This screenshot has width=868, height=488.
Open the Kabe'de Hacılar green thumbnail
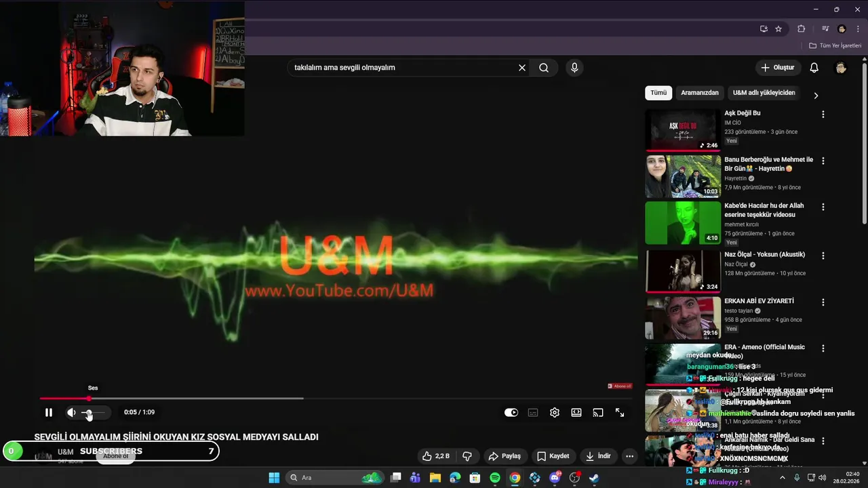coord(683,222)
